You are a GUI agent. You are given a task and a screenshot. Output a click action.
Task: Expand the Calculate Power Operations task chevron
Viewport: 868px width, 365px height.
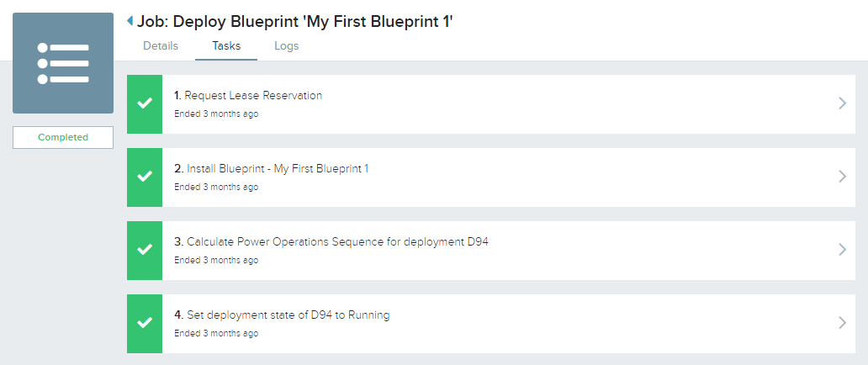[x=842, y=250]
